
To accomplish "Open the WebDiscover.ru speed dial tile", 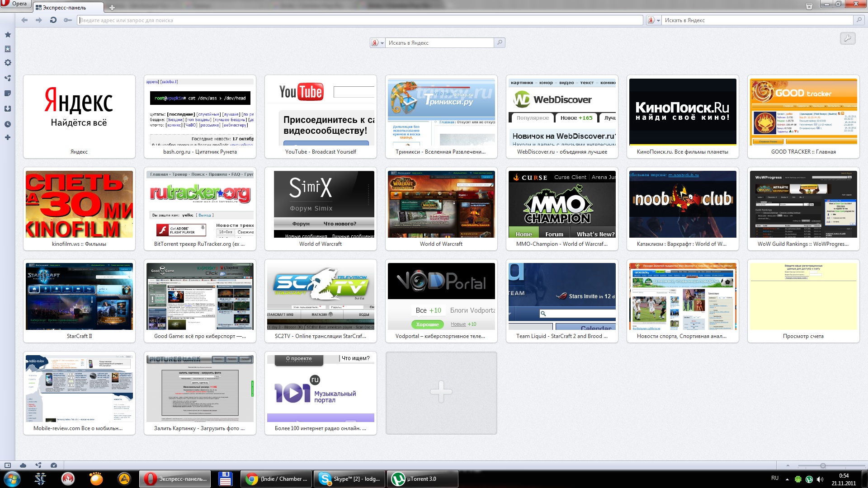I will [x=562, y=117].
